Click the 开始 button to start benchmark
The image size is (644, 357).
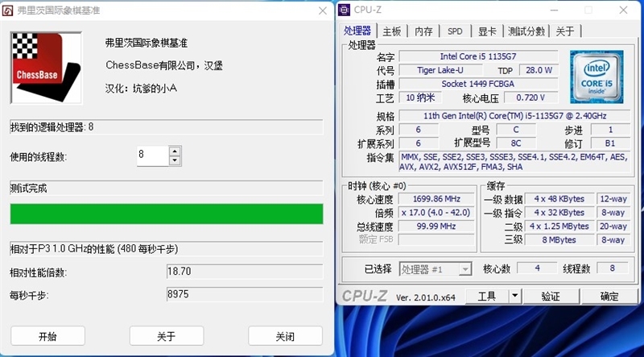click(x=47, y=336)
